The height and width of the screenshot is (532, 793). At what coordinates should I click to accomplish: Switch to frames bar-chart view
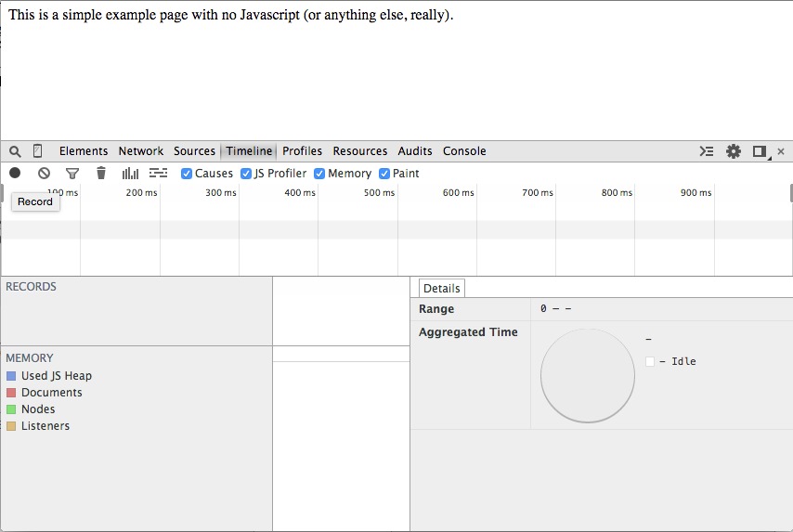130,174
